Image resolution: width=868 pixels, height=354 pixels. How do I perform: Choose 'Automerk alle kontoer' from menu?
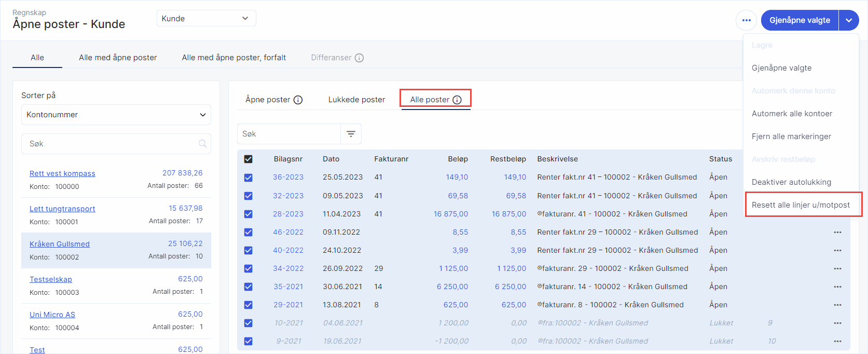click(x=792, y=114)
